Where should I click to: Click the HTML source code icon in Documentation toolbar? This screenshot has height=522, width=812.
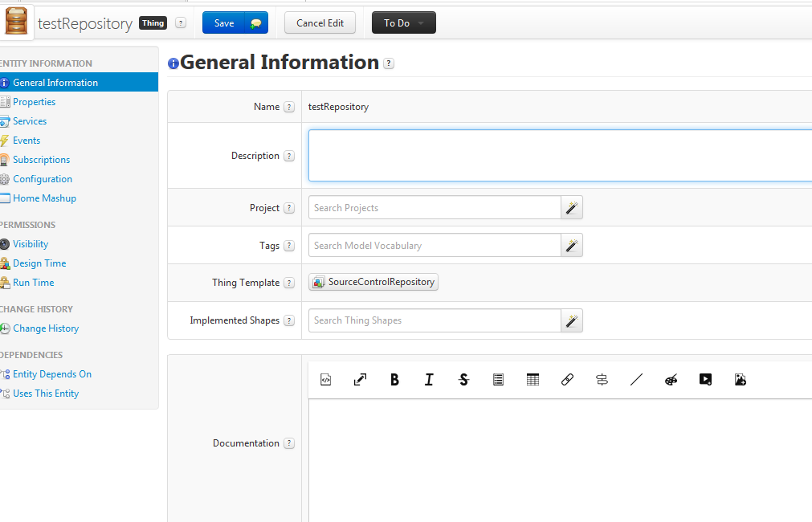tap(326, 380)
